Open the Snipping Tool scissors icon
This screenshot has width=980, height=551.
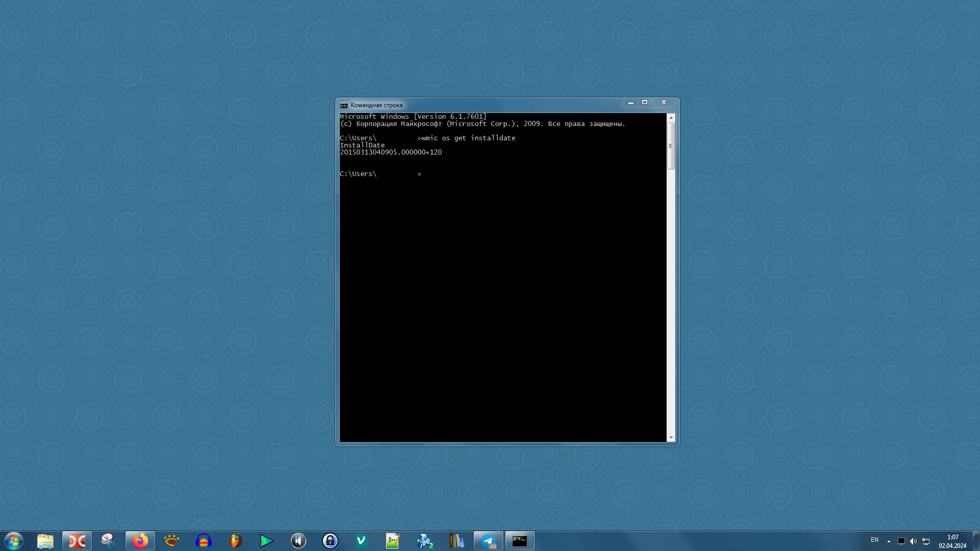click(108, 541)
